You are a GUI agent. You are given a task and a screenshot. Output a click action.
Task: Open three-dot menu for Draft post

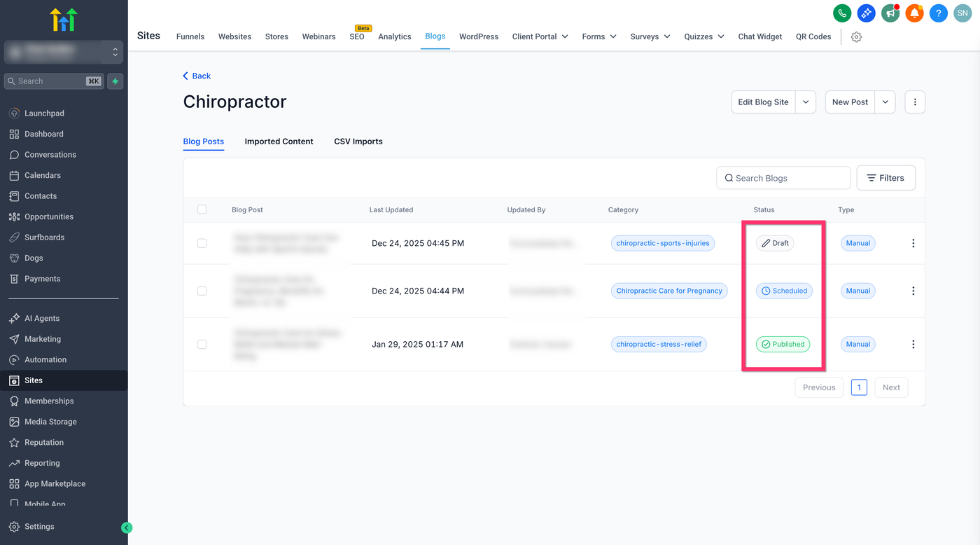tap(913, 243)
